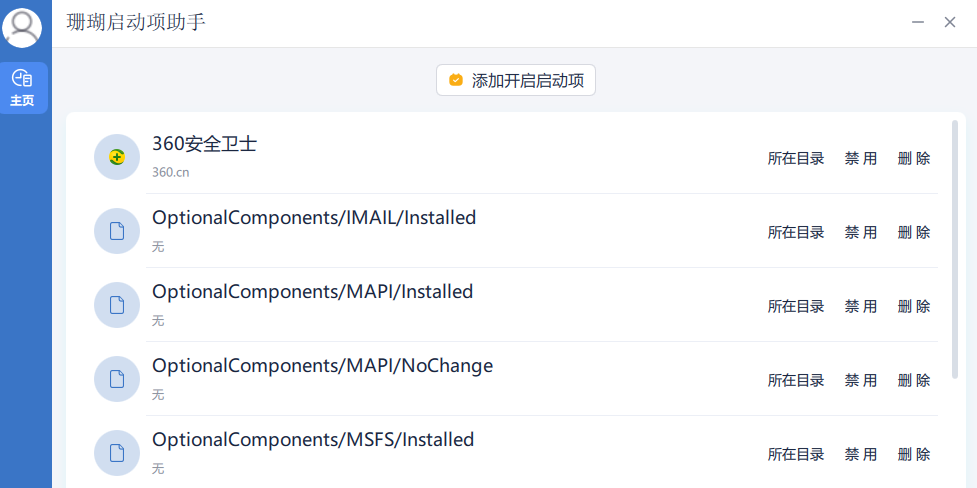This screenshot has height=488, width=977.
Task: Select the OptionalComponents/MAPI/Installed item title
Action: tap(313, 292)
